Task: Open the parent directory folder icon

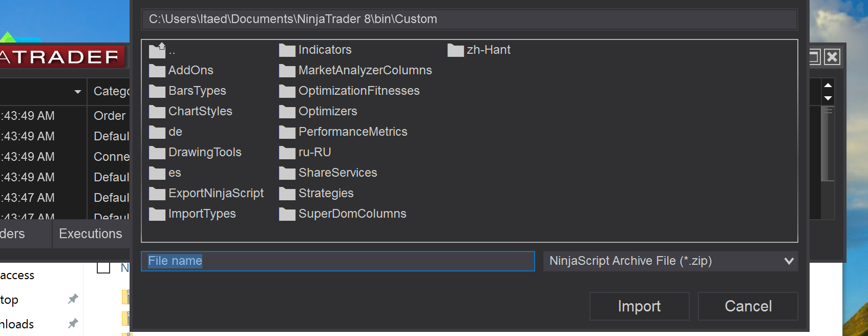Action: click(x=157, y=51)
